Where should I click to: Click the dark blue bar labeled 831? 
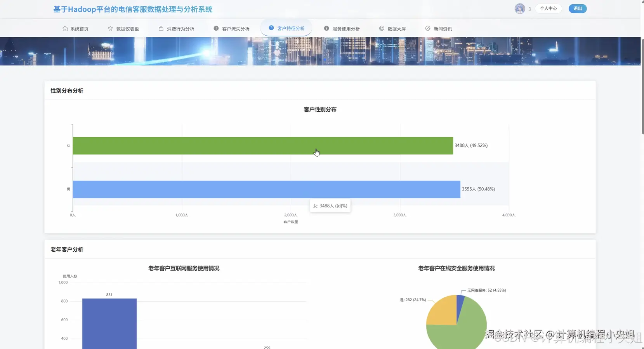click(109, 323)
